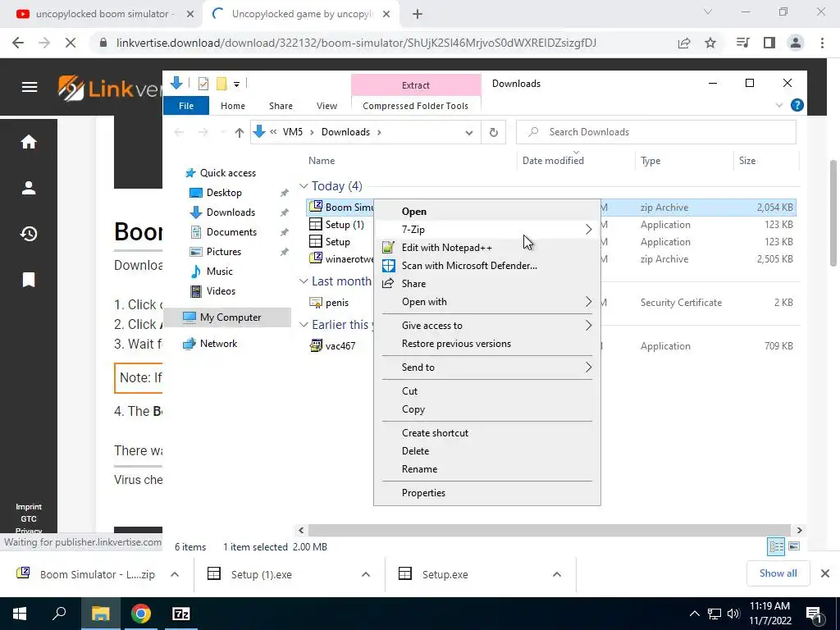
Task: Open the File ribbon tab
Action: (x=186, y=106)
